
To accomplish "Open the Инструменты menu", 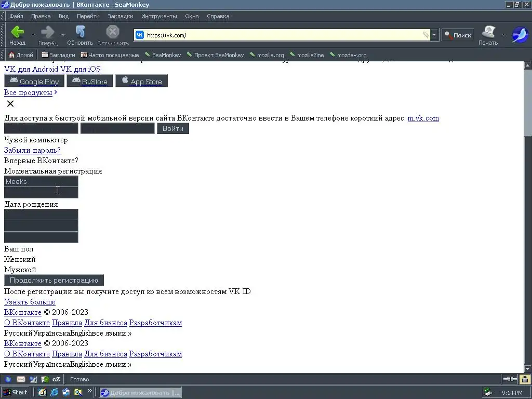I will pyautogui.click(x=159, y=16).
